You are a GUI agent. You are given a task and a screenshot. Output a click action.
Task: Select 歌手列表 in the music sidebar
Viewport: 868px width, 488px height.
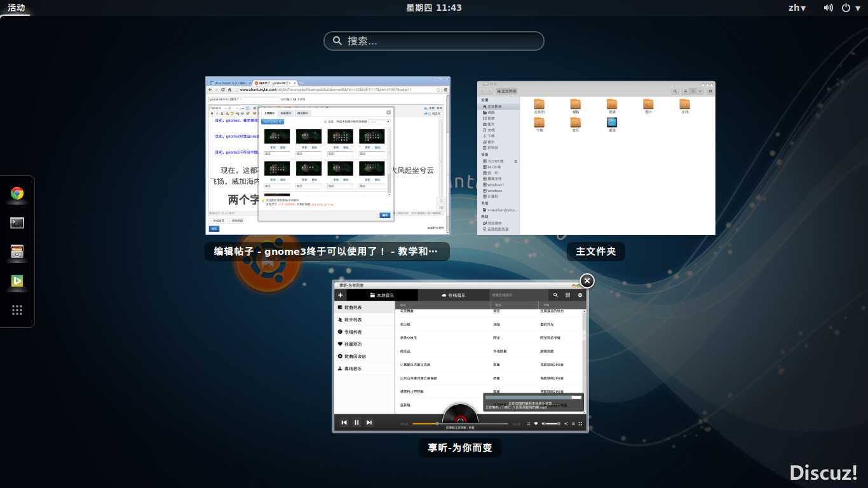(353, 320)
